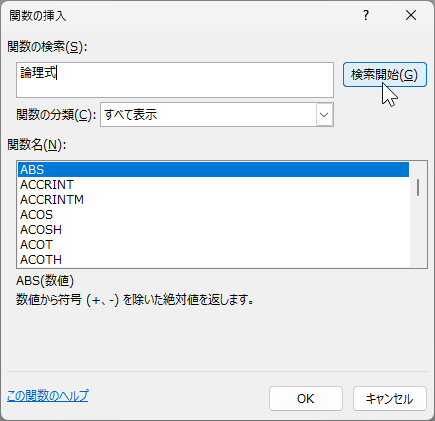Close the 関数の挿入 dialog

click(411, 15)
